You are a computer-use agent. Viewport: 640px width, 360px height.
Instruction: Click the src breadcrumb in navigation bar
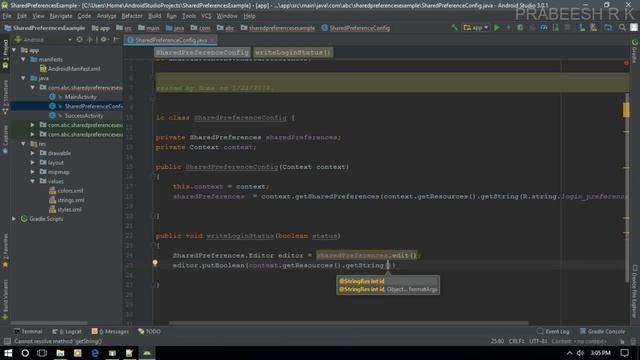pyautogui.click(x=125, y=28)
